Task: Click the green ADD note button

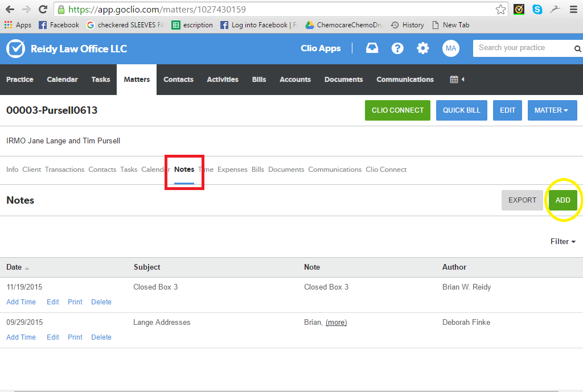Action: pos(563,200)
